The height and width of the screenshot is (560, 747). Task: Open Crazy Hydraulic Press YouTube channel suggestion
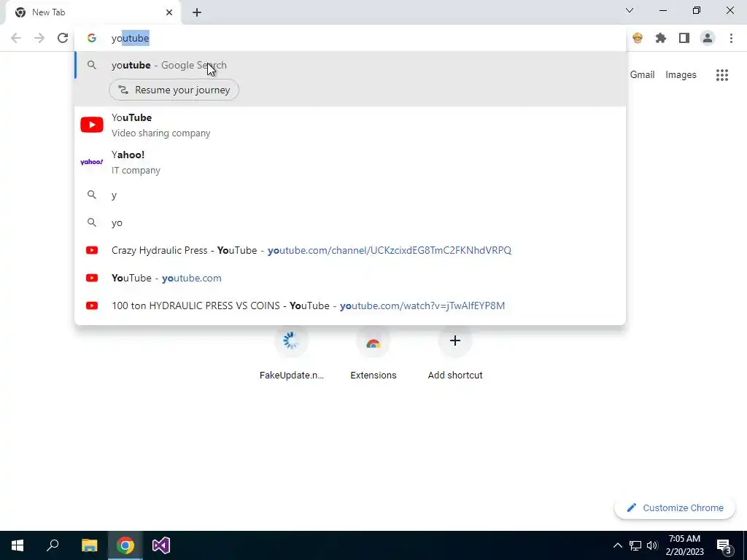[350, 250]
